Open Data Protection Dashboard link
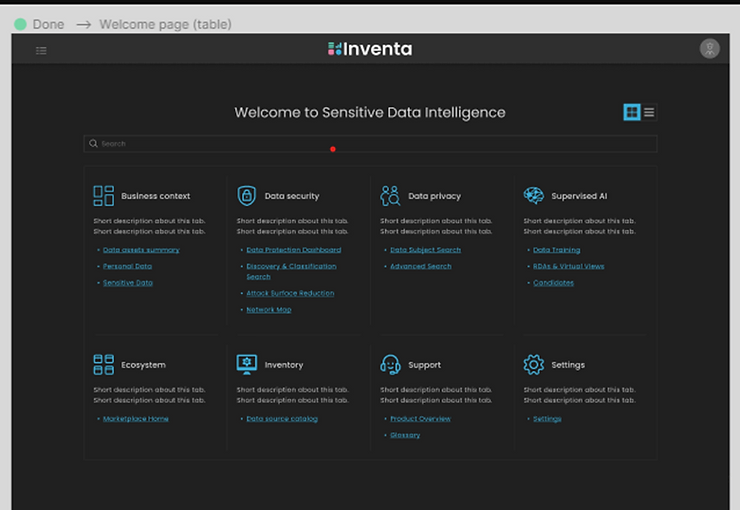Viewport: 740px width, 510px height. tap(294, 250)
